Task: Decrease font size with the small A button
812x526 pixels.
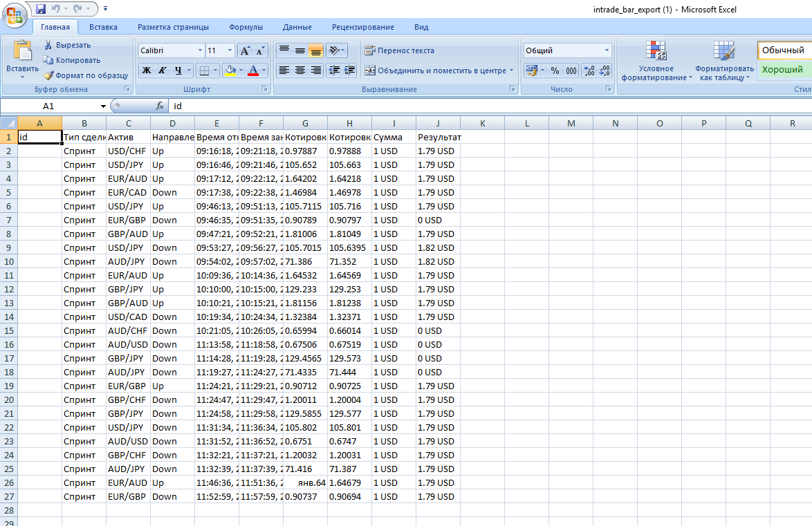Action: [x=260, y=50]
